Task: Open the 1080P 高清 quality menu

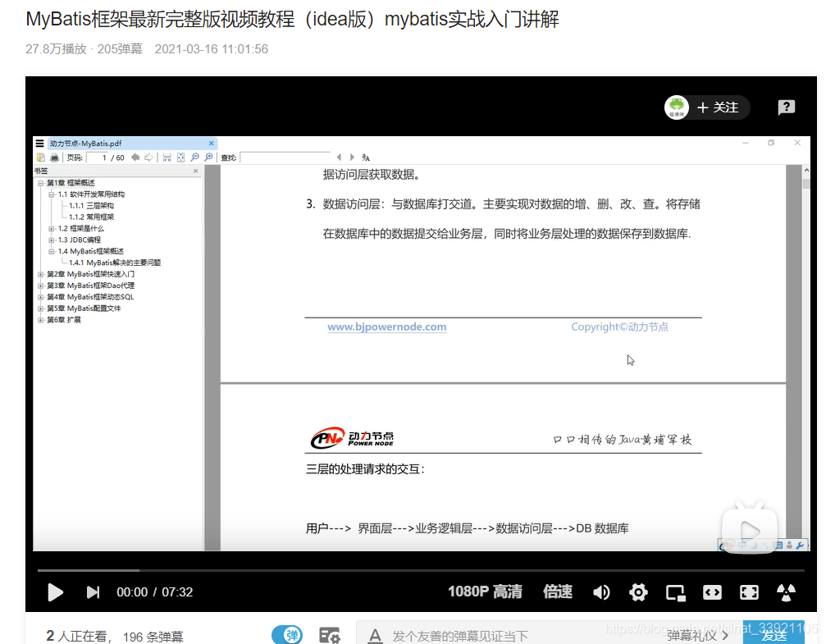Action: coord(485,591)
